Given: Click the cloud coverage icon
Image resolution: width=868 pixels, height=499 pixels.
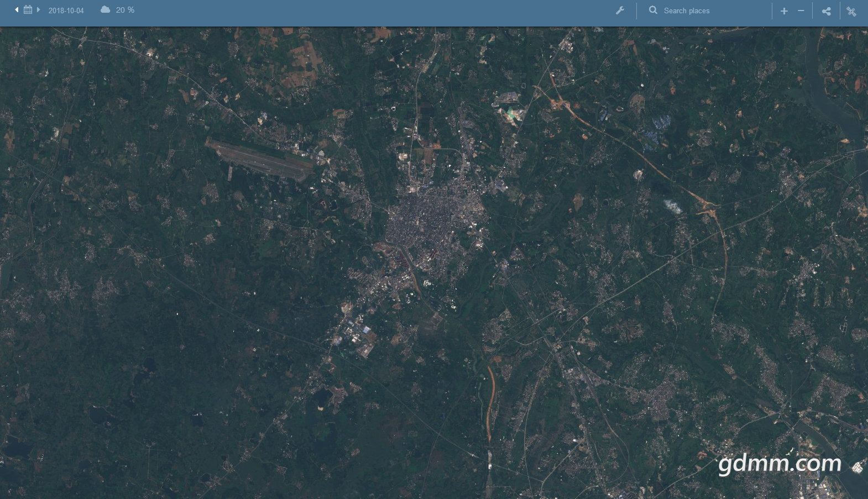Looking at the screenshot, I should point(105,10).
